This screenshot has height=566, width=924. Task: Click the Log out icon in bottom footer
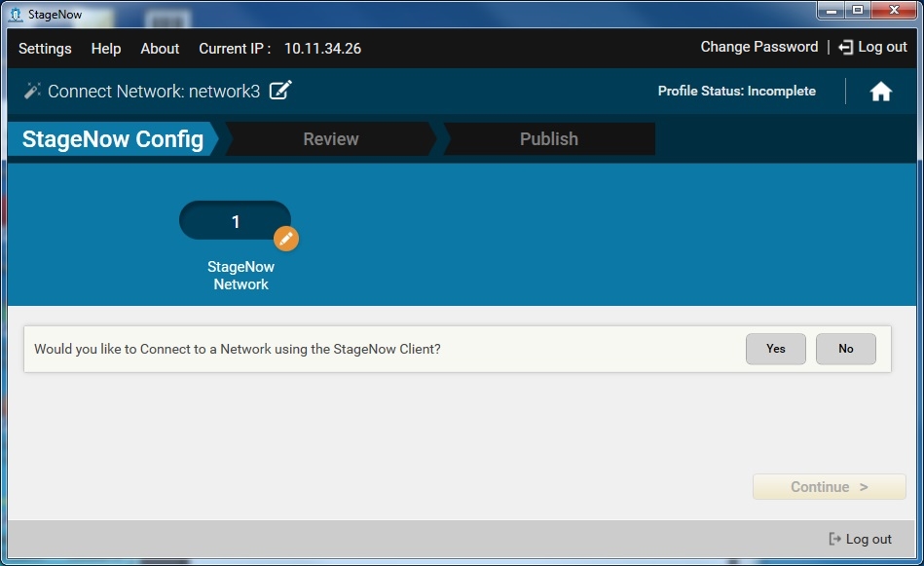click(x=834, y=539)
